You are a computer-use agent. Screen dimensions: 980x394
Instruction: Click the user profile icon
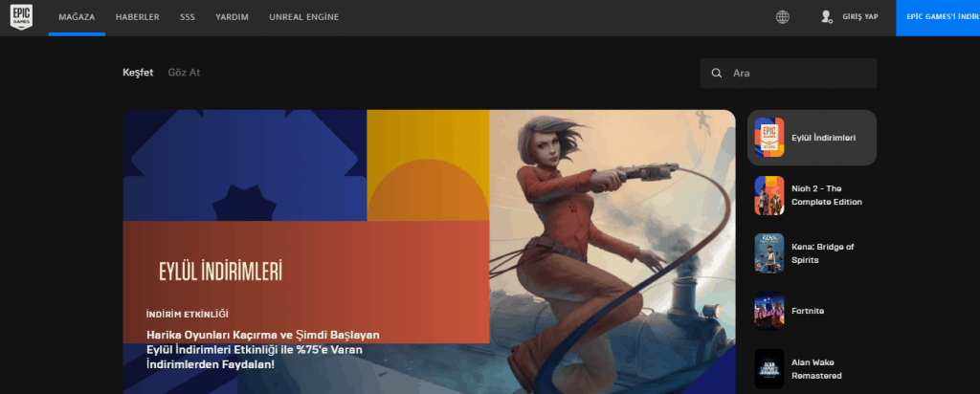[x=827, y=17]
